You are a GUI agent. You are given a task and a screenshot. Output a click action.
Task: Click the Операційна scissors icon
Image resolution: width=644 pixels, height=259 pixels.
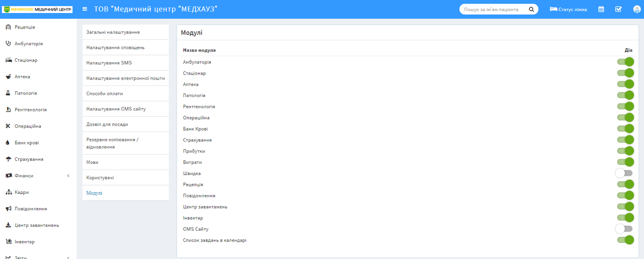point(8,126)
